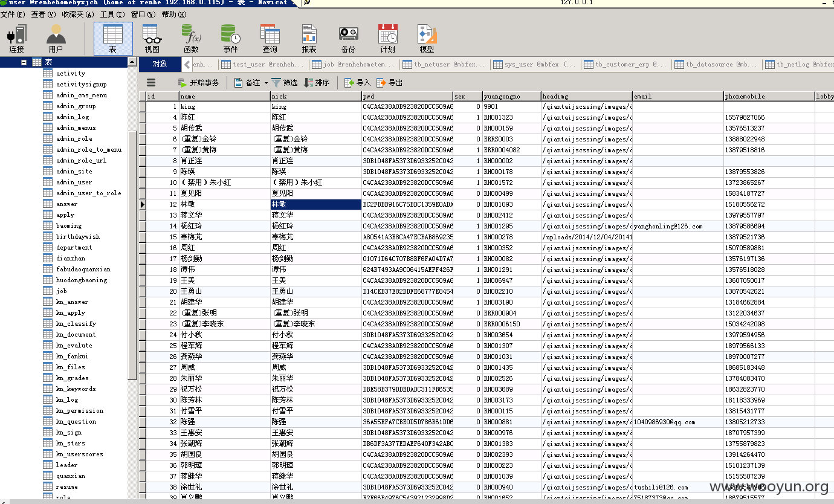Click the email column header
Image resolution: width=834 pixels, height=504 pixels.
tap(678, 96)
